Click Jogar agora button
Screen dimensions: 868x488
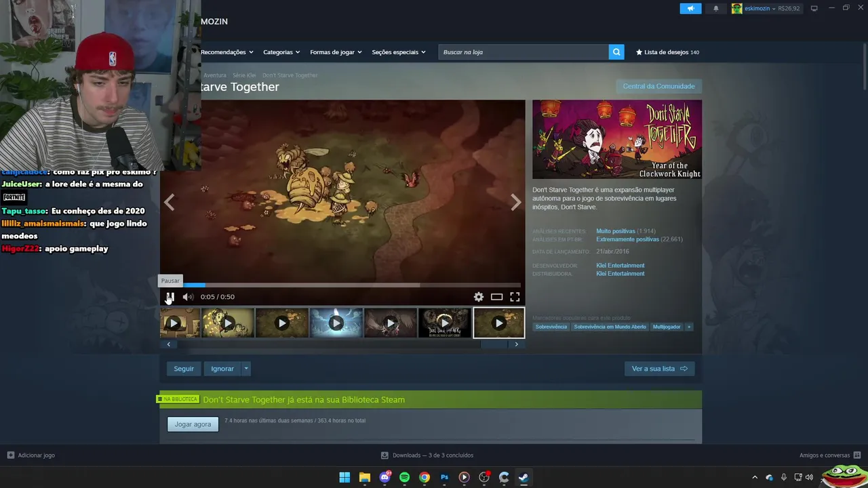(193, 424)
